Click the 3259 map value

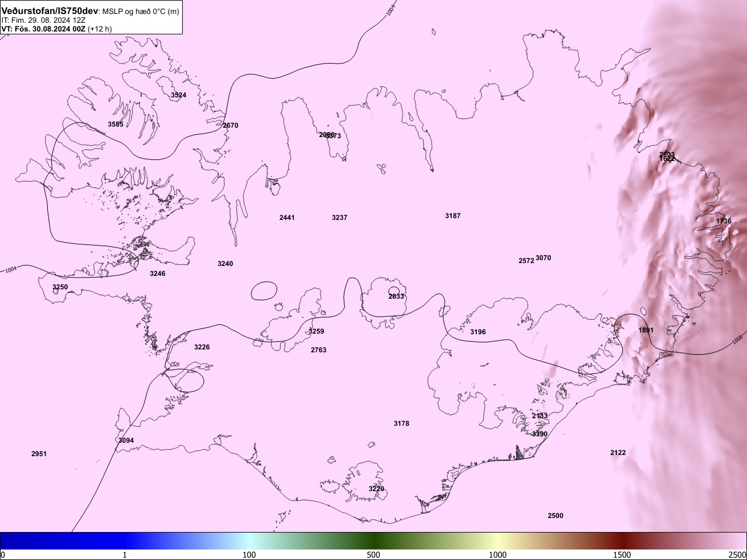(316, 331)
